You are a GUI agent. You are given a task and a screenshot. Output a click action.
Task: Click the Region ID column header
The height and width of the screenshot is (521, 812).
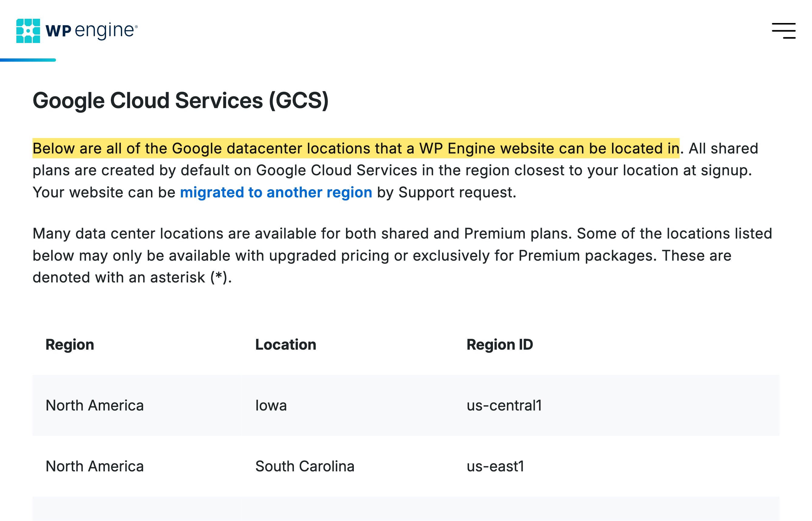click(499, 345)
